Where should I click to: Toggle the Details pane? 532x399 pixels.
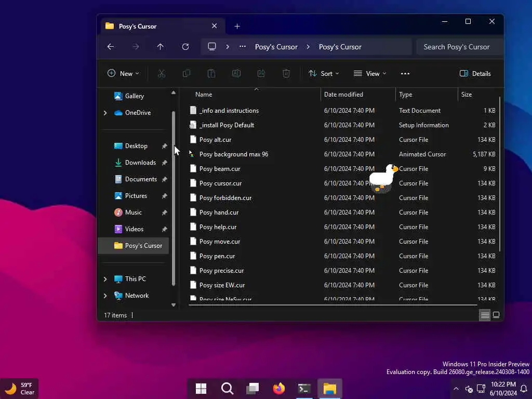(475, 74)
